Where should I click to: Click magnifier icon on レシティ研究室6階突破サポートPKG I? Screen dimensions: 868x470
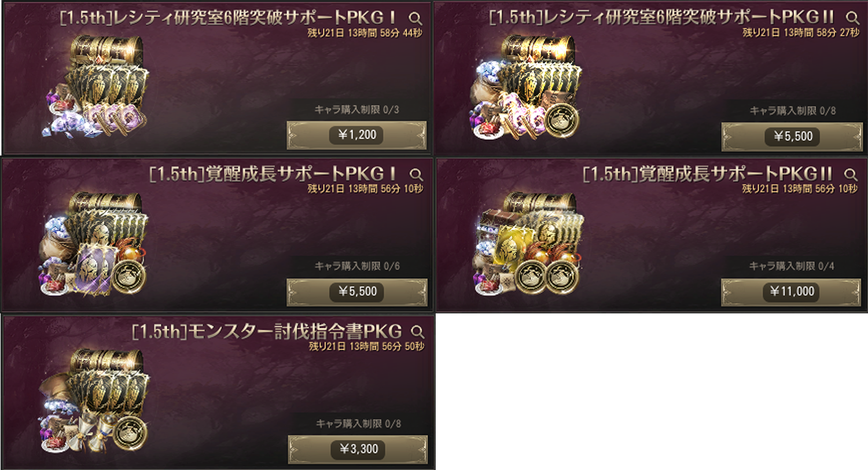point(416,17)
